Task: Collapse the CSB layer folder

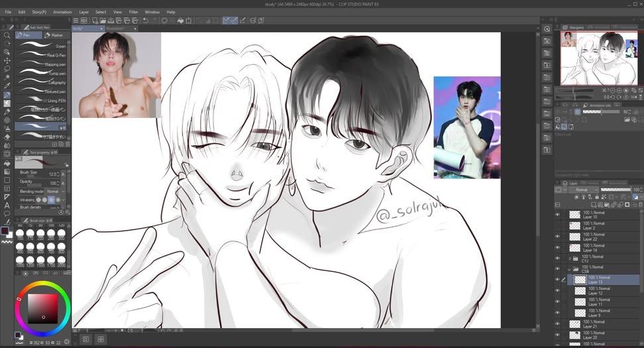Action: (x=570, y=269)
